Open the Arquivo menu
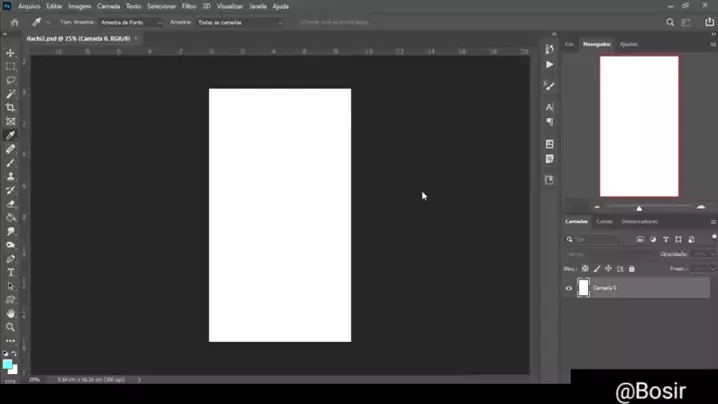This screenshot has width=718, height=404. tap(29, 6)
